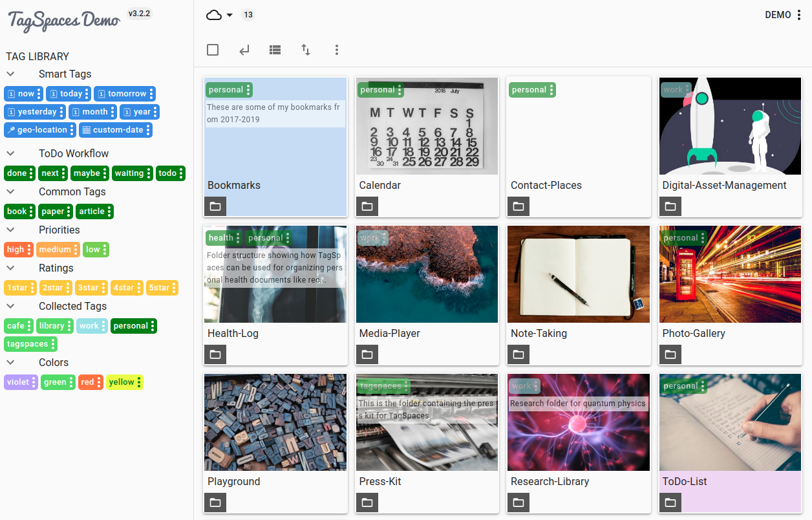Open options dots on the '5star' tag
The image size is (812, 520).
coord(174,288)
